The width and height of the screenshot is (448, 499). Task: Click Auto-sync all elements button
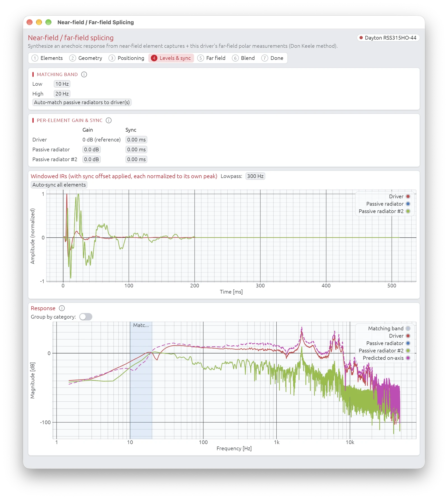point(59,185)
